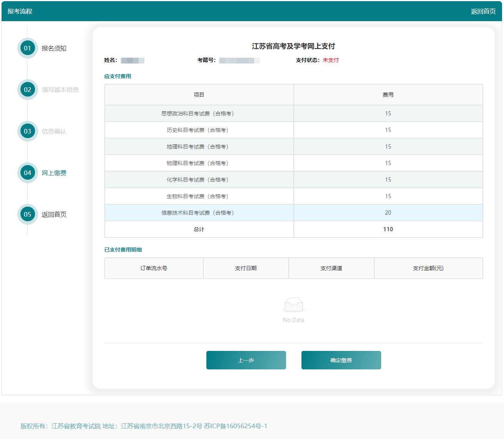Image resolution: width=504 pixels, height=439 pixels.
Task: Select the 信息技术科目考试费（合格考） row
Action: click(x=293, y=213)
